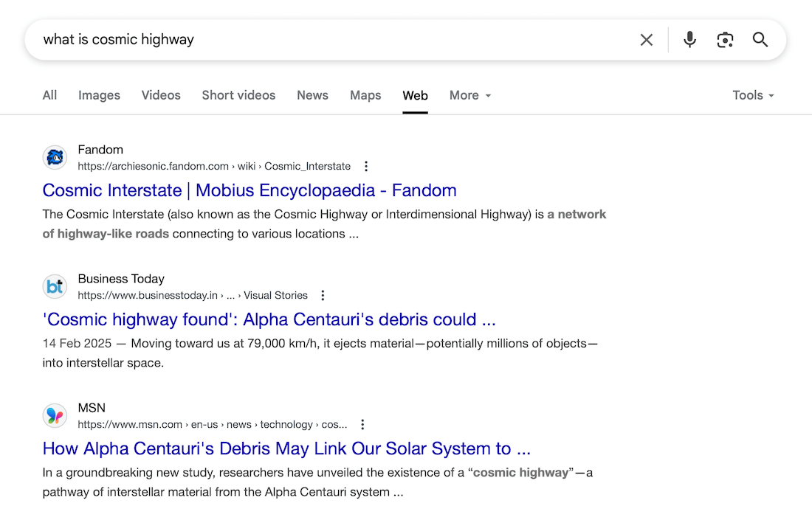
Task: Expand the More search categories dropdown
Action: pyautogui.click(x=469, y=95)
